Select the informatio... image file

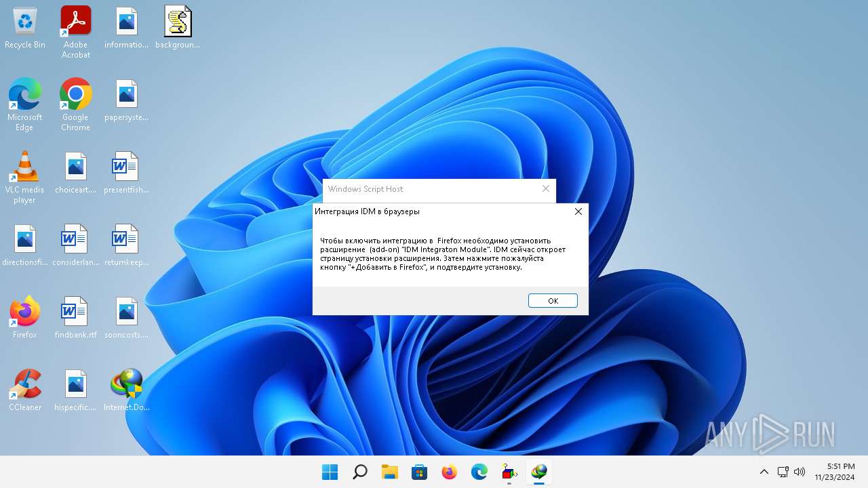127,28
